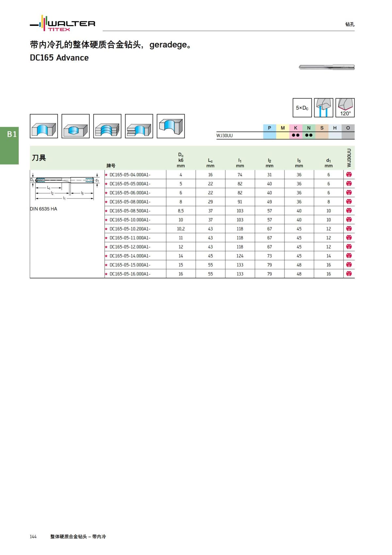Click the Walter Titex logo
392x555 pixels.
click(62, 23)
